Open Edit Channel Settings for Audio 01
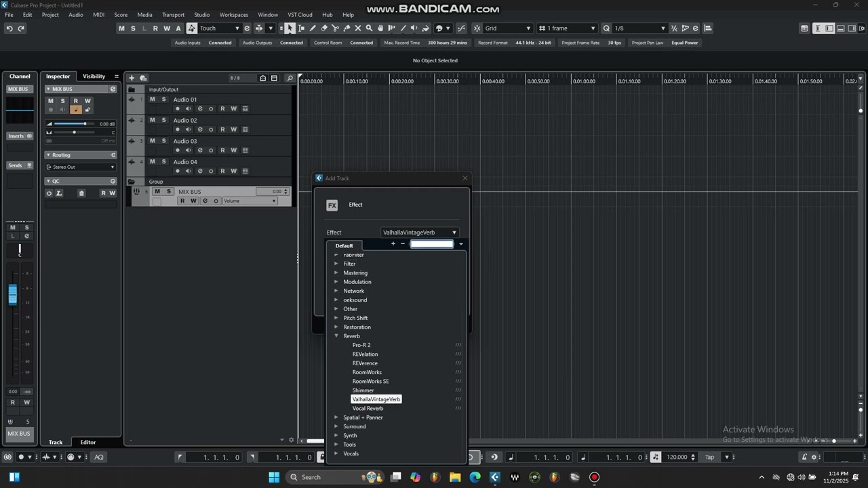868x488 pixels. pos(199,108)
